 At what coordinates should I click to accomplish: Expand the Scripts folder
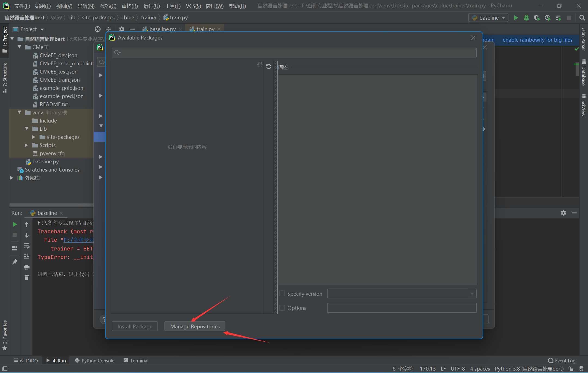coord(26,145)
